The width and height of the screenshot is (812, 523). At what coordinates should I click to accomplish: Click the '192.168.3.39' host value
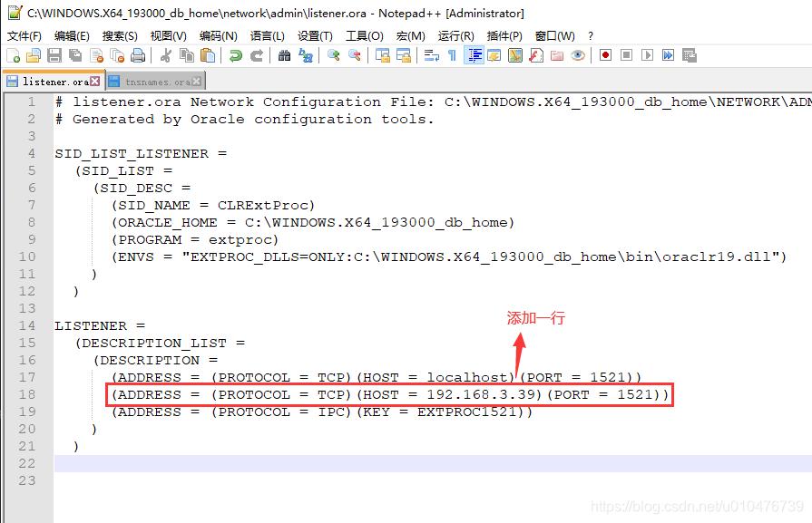coord(481,394)
